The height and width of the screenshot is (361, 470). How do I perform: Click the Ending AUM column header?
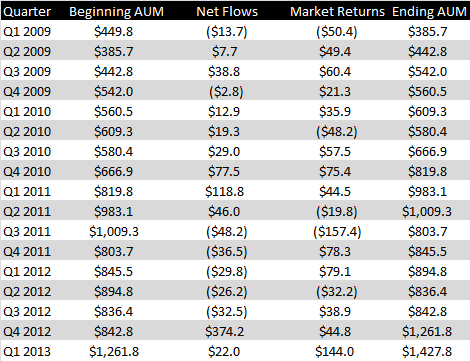coord(429,12)
